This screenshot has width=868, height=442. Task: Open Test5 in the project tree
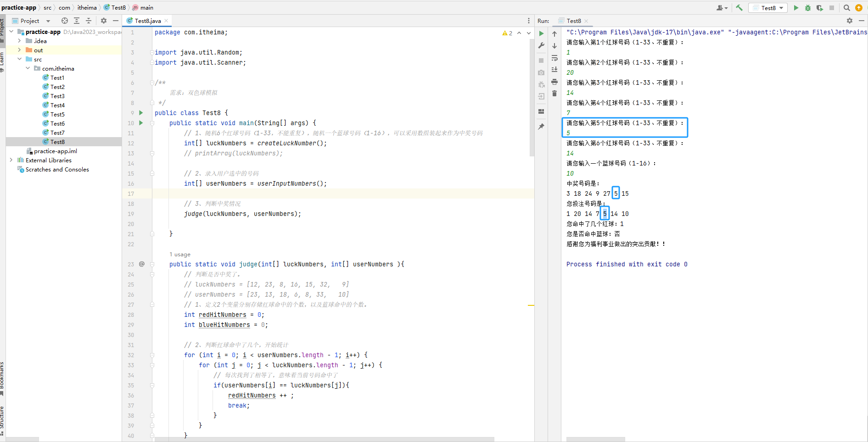click(x=57, y=114)
